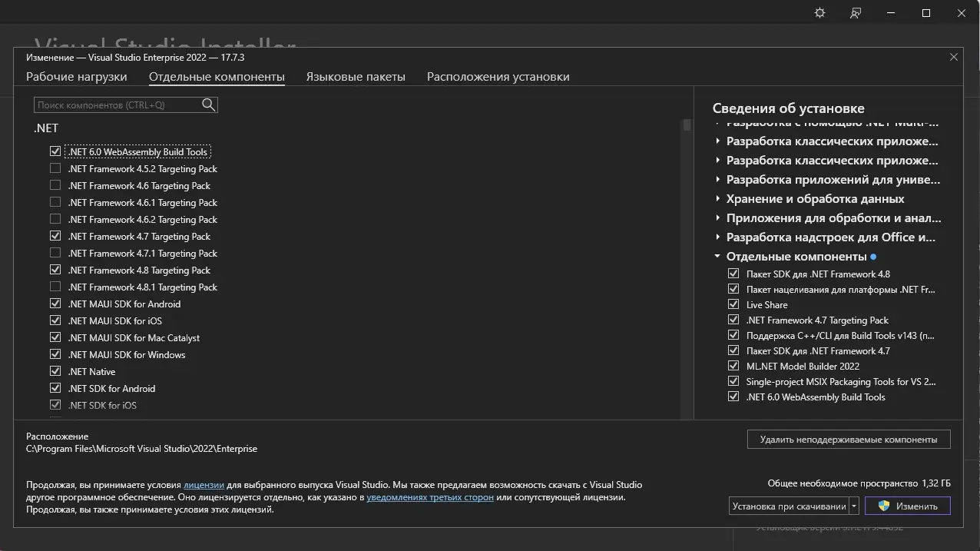Click the search magnifier icon
This screenshot has width=980, height=551.
tap(208, 105)
